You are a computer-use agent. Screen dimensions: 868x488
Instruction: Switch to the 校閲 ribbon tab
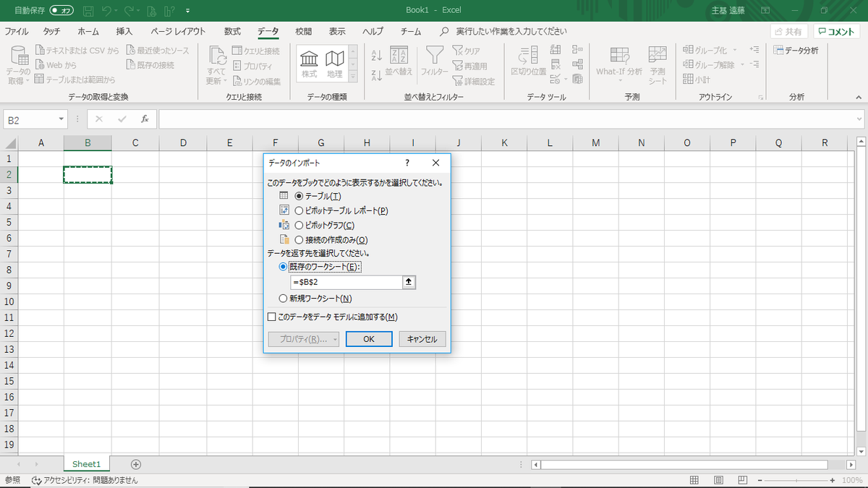pyautogui.click(x=302, y=31)
